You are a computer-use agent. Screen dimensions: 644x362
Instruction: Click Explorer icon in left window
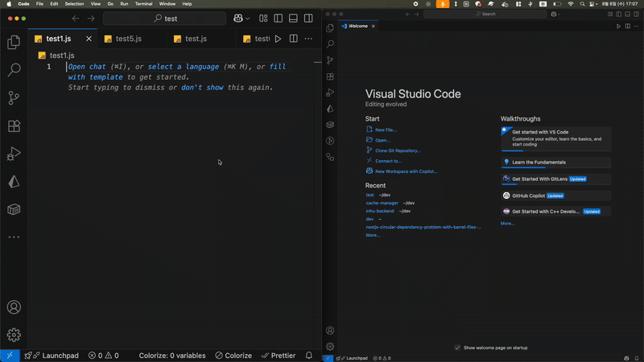point(14,43)
